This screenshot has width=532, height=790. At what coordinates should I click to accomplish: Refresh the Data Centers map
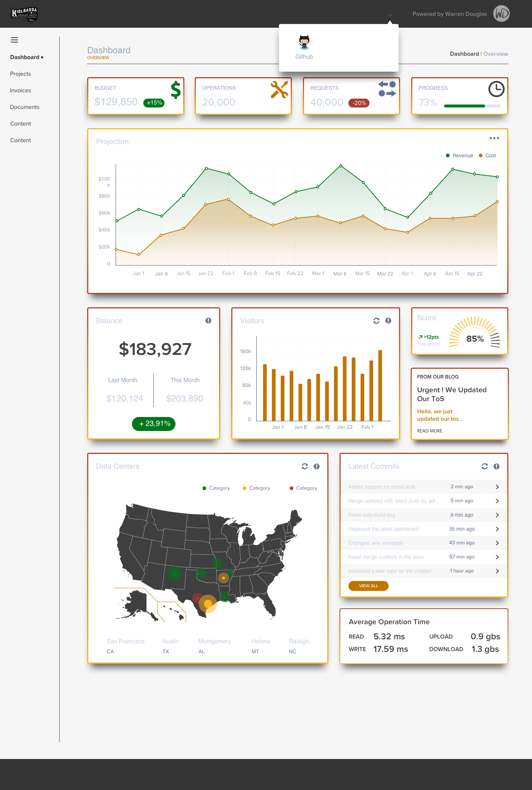click(x=305, y=466)
